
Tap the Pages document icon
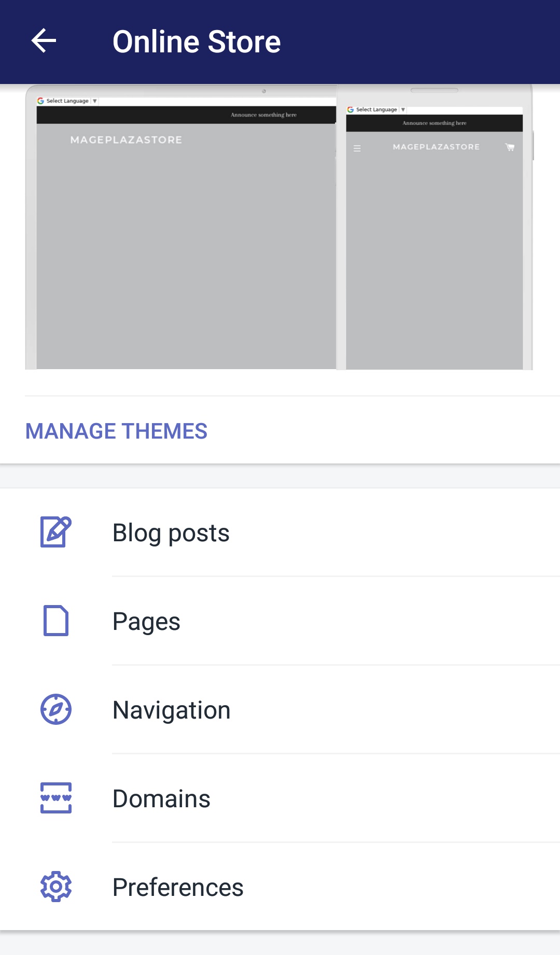click(56, 621)
